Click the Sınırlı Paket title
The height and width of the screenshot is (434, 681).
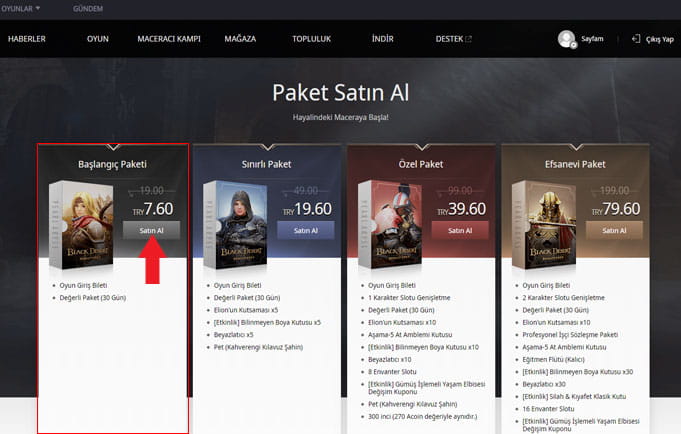click(x=266, y=164)
